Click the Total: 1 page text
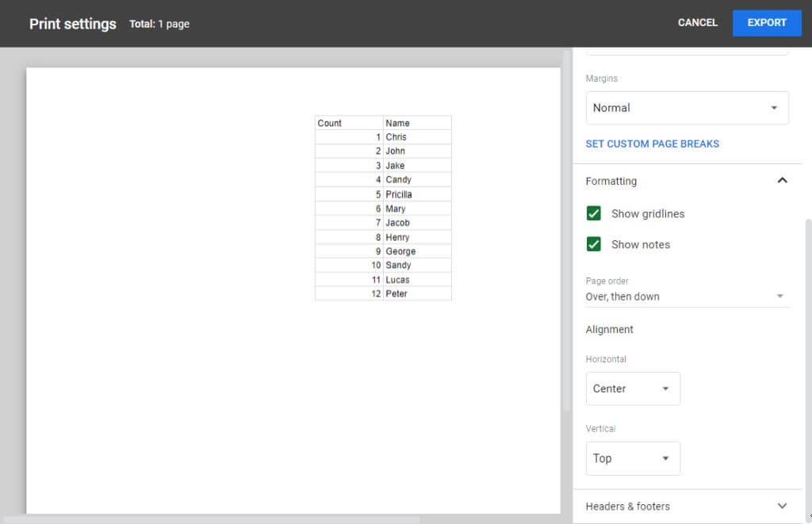Viewport: 812px width, 524px height. click(x=159, y=24)
